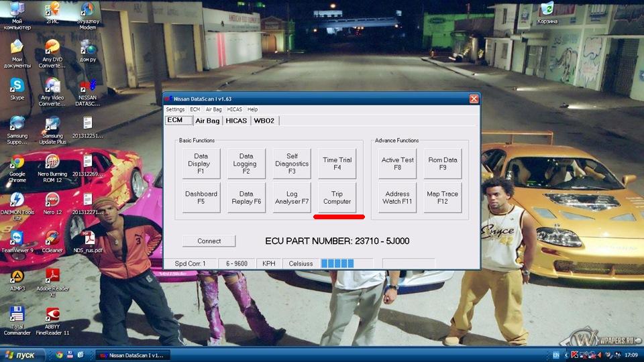The image size is (644, 362).
Task: Open Data Replay F6
Action: click(246, 197)
